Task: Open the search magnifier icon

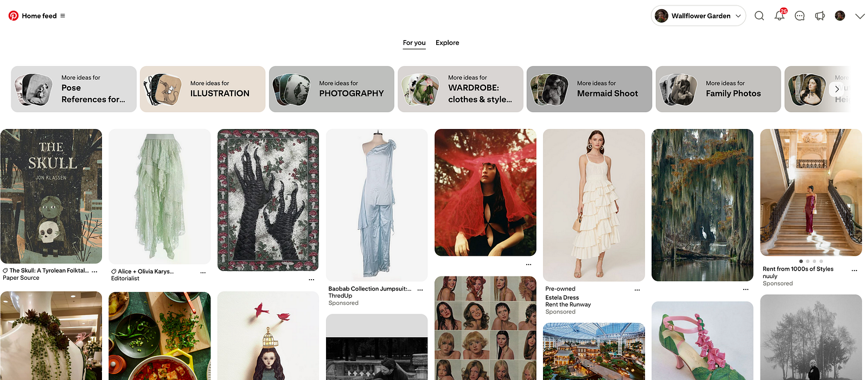Action: tap(759, 16)
